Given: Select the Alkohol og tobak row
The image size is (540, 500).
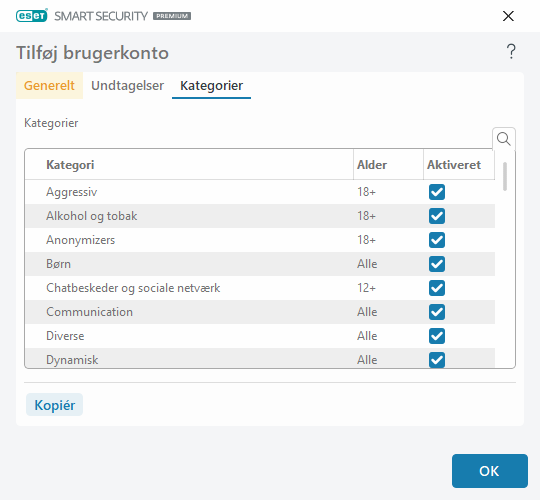Looking at the screenshot, I should point(260,216).
